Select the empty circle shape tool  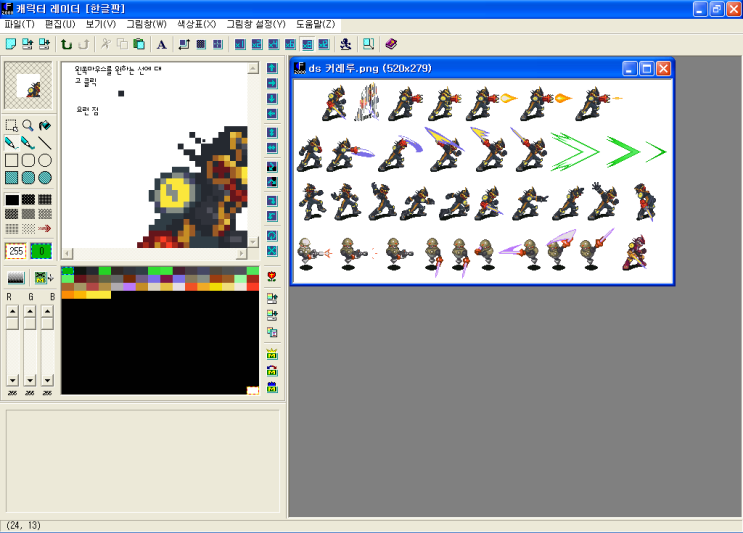[x=45, y=160]
